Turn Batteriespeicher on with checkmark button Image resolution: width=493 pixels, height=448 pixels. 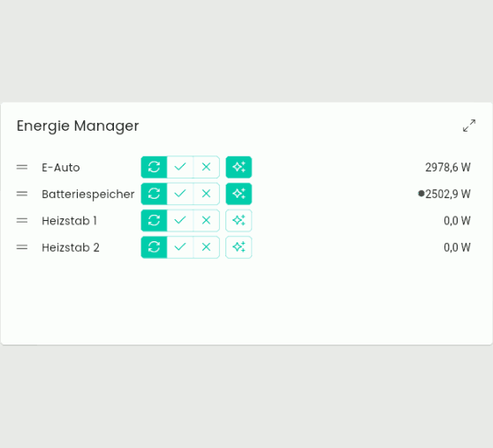click(180, 194)
